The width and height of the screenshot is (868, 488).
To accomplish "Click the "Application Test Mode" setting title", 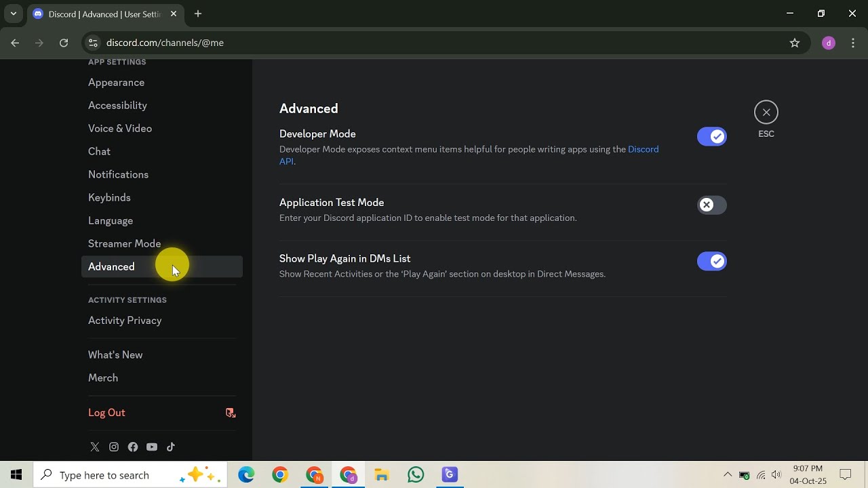I will (332, 203).
